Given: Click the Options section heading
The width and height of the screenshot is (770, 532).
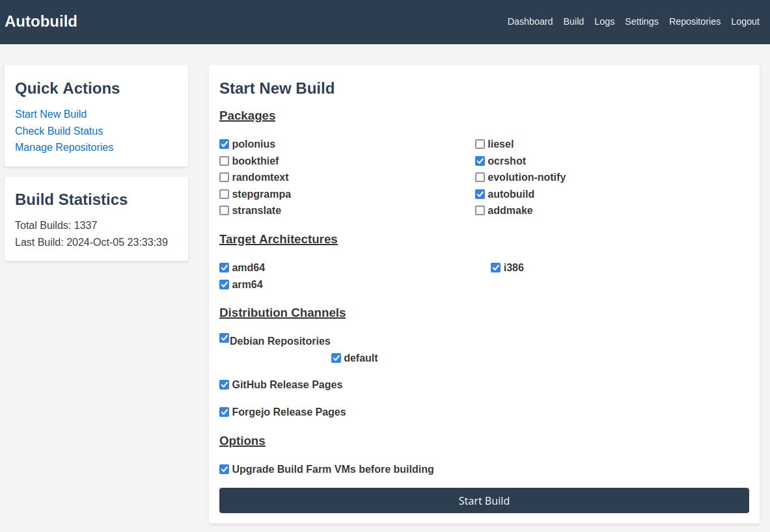Looking at the screenshot, I should [242, 441].
